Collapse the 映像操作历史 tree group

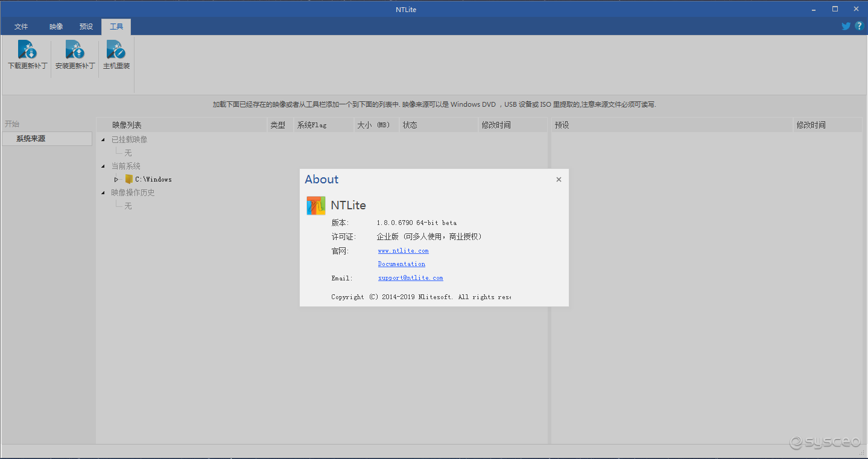point(103,193)
